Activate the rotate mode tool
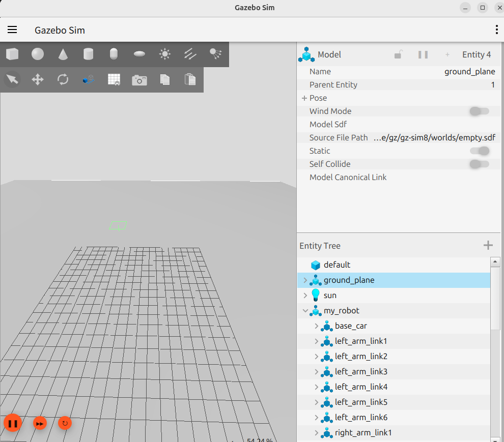504x442 pixels. (x=63, y=79)
